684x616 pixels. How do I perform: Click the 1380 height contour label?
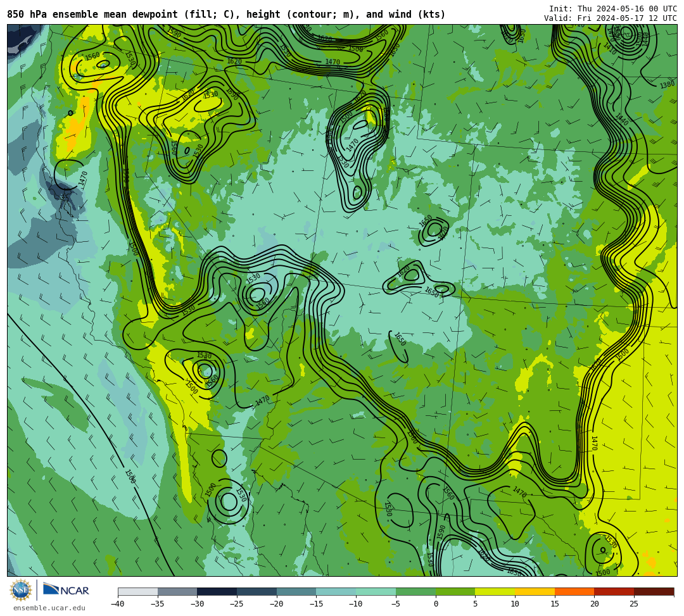pyautogui.click(x=668, y=85)
